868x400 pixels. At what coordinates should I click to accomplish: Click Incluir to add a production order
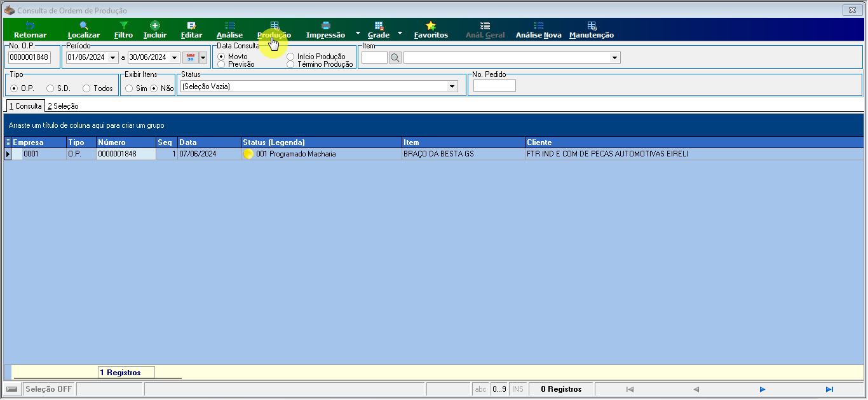[x=155, y=25]
